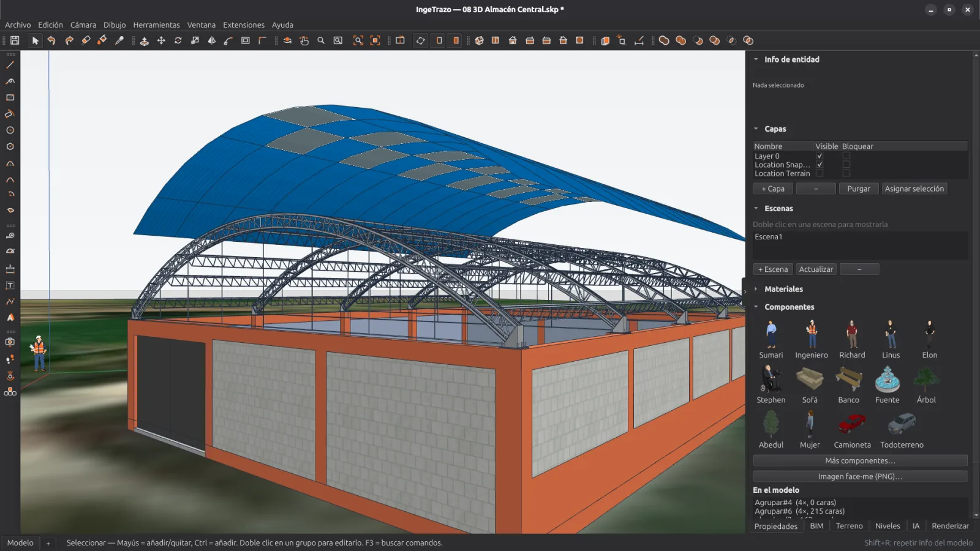The height and width of the screenshot is (551, 980).
Task: Open the Extensiones menu
Action: [x=244, y=25]
